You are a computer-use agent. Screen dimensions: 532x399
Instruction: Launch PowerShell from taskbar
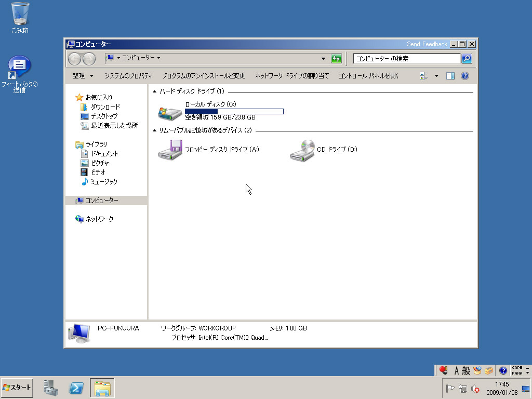coord(76,388)
